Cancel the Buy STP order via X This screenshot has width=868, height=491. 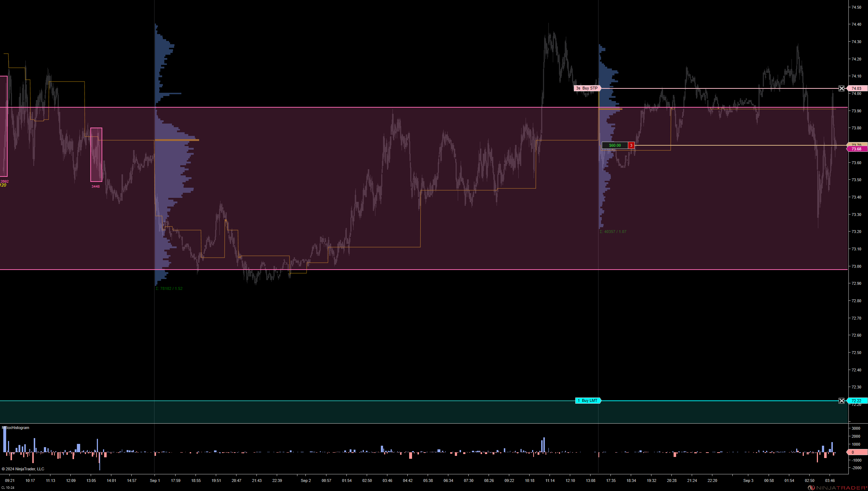coord(842,88)
